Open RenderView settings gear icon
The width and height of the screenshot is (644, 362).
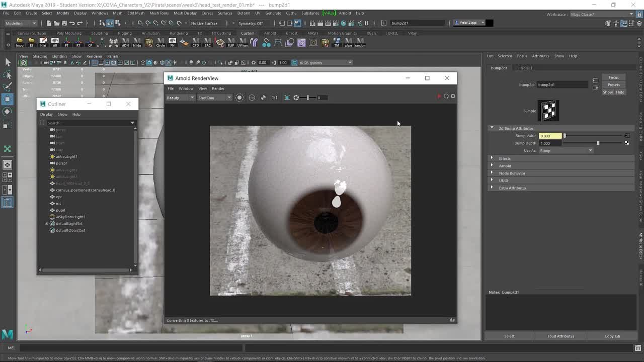coord(453,96)
